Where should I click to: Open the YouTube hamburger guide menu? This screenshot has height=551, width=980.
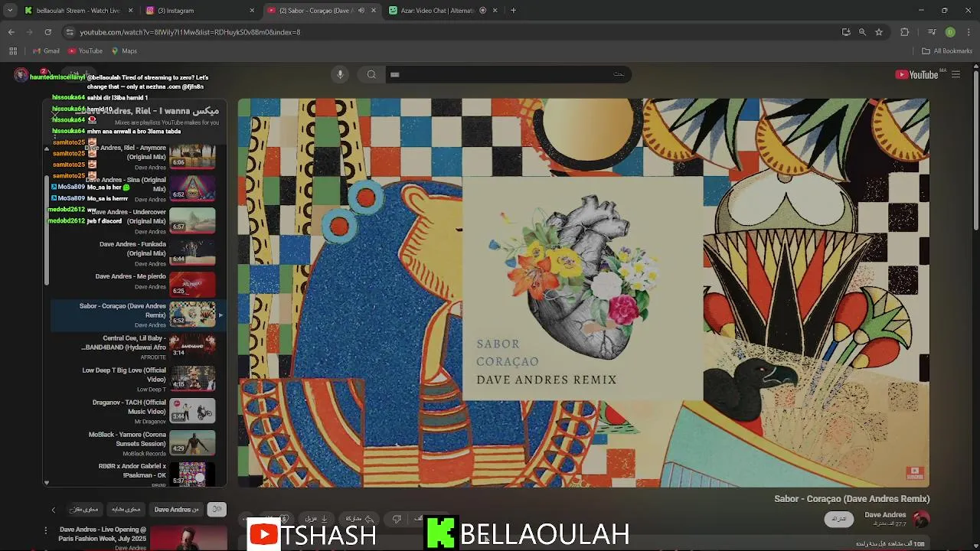(955, 74)
